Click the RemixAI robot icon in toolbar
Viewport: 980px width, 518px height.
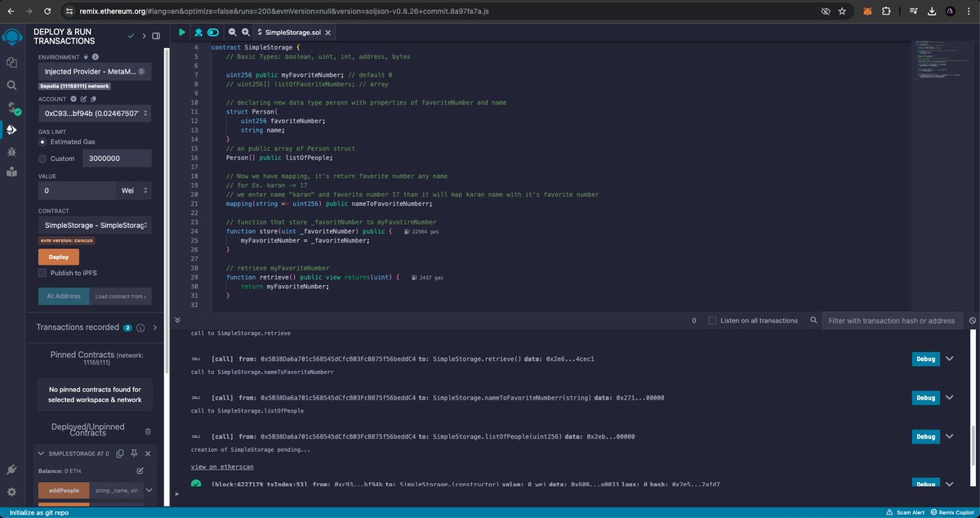(198, 32)
